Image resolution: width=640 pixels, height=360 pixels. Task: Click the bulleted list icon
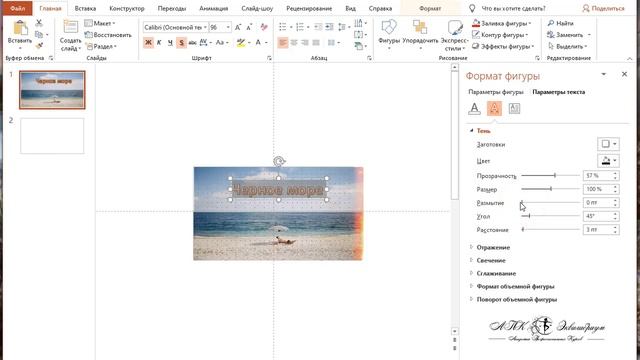[282, 27]
